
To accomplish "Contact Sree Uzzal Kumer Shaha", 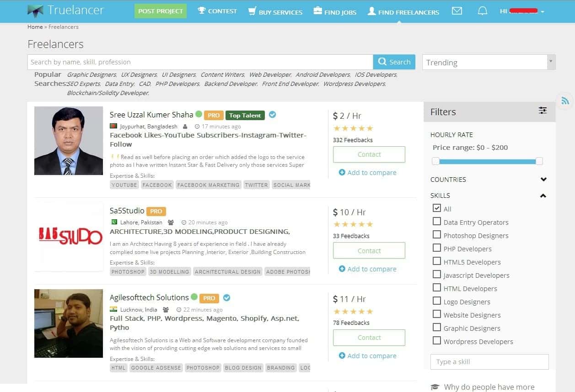I will tap(369, 154).
